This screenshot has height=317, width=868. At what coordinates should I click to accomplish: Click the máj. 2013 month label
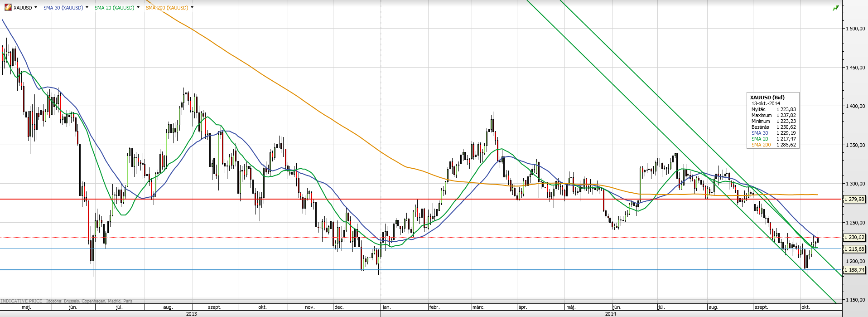(26, 307)
